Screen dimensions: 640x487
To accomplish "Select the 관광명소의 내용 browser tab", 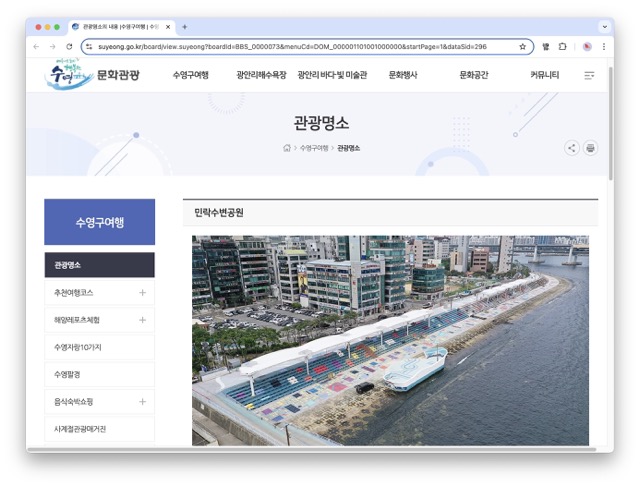I will coord(121,27).
